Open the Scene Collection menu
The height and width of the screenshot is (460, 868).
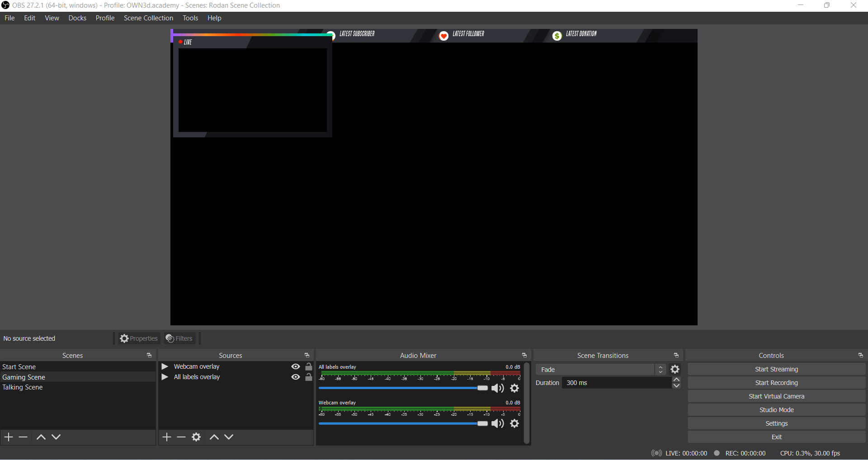[148, 18]
